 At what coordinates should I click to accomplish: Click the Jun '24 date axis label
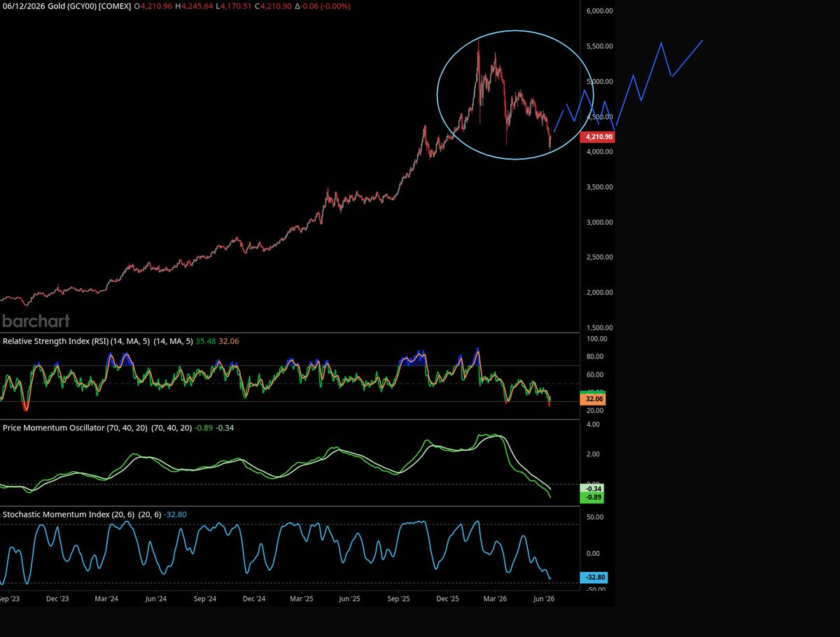click(155, 599)
